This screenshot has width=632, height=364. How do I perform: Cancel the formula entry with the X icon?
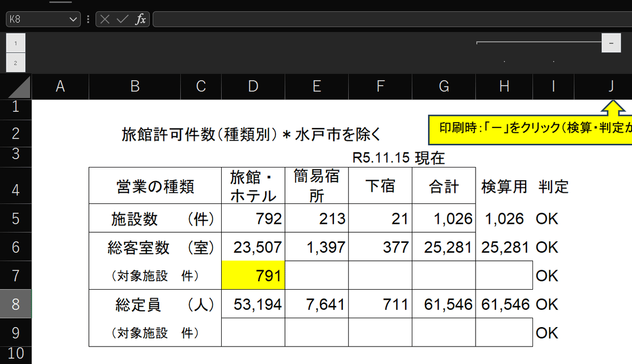[x=105, y=19]
